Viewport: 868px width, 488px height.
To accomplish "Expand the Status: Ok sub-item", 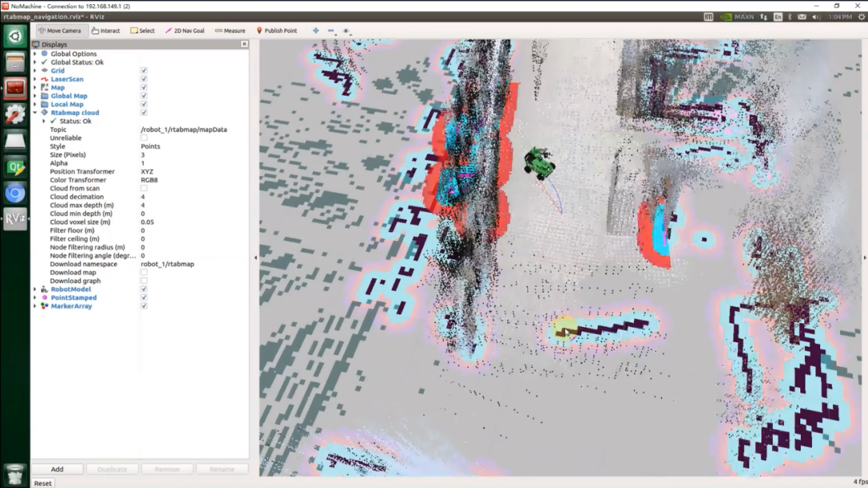I will [44, 121].
